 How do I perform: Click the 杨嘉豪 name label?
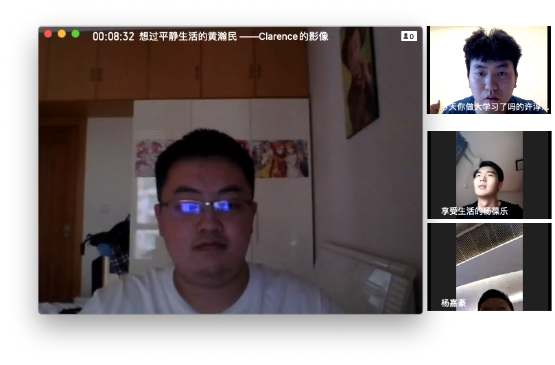pos(453,303)
